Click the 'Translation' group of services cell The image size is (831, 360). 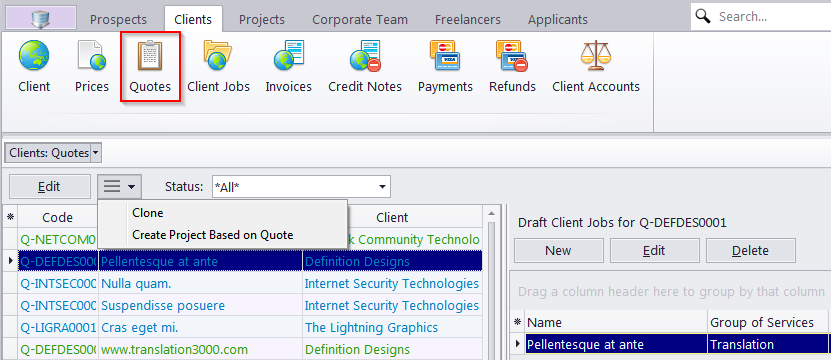pos(768,345)
